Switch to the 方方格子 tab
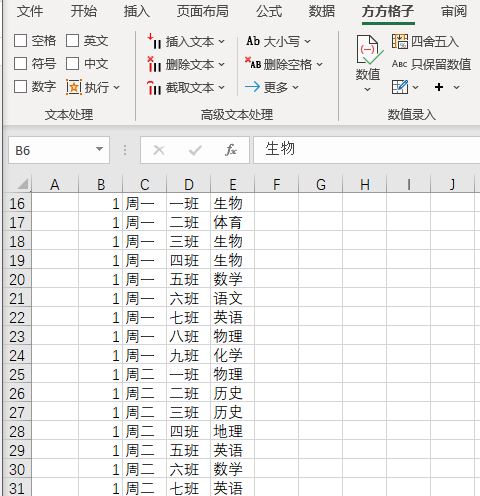 pos(388,12)
